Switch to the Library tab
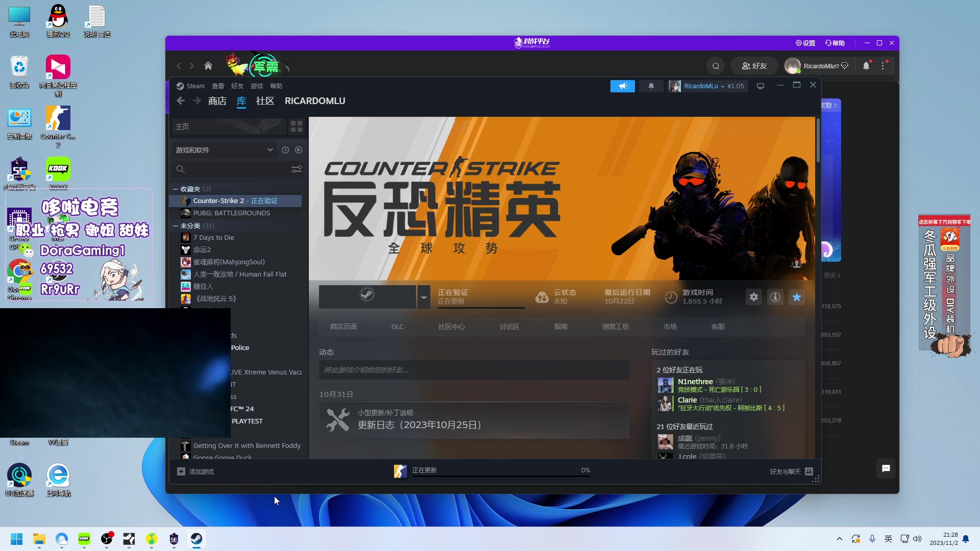 [241, 101]
